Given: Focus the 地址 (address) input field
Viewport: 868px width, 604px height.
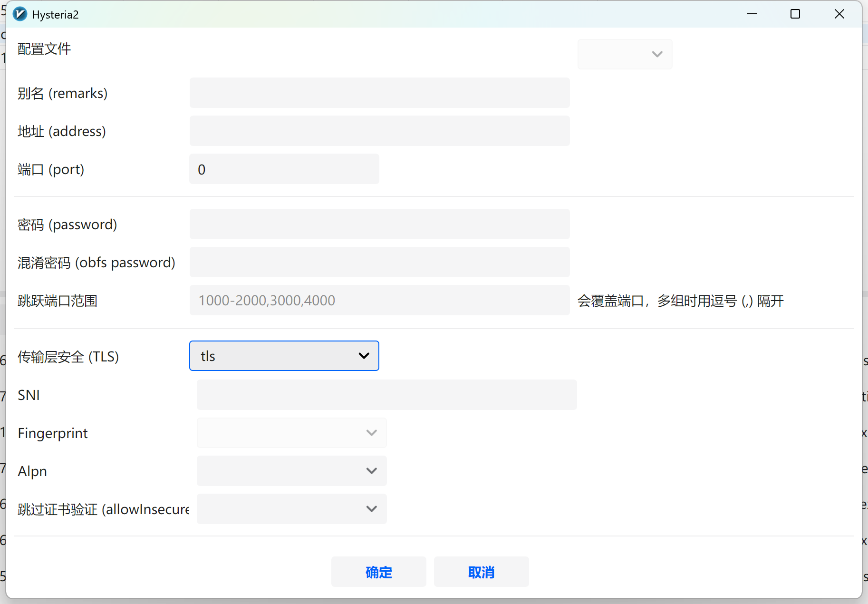Looking at the screenshot, I should pos(379,131).
